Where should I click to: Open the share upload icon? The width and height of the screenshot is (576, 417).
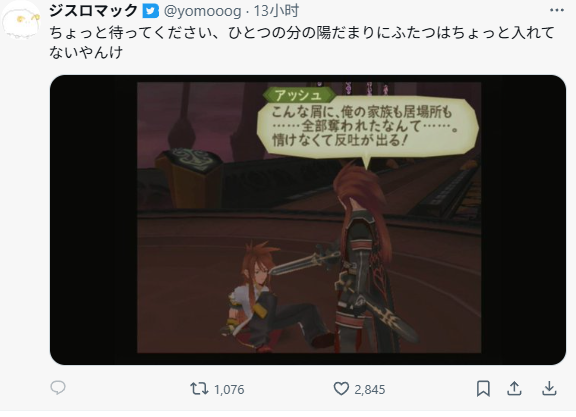tap(514, 388)
